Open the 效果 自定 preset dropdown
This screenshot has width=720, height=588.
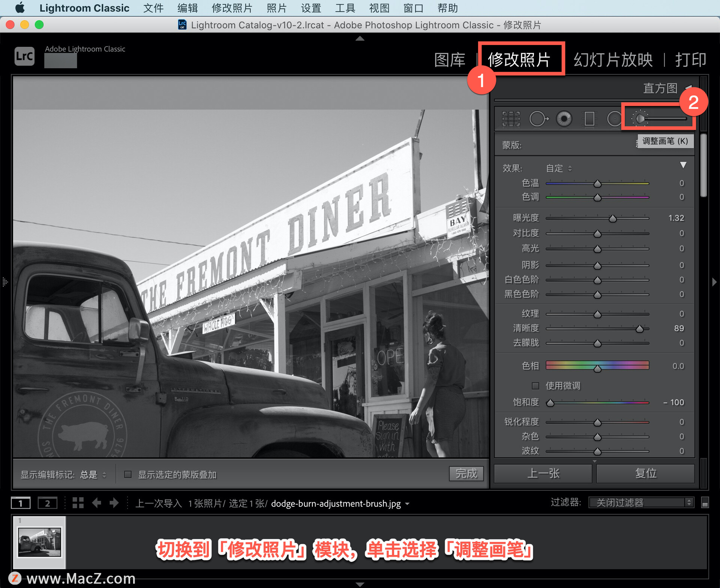point(559,168)
